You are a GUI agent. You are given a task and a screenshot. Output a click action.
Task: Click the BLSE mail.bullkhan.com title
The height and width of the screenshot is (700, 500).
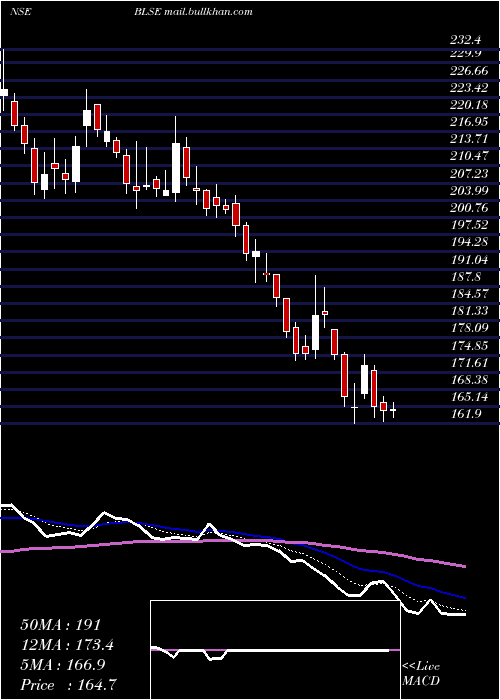pyautogui.click(x=193, y=12)
